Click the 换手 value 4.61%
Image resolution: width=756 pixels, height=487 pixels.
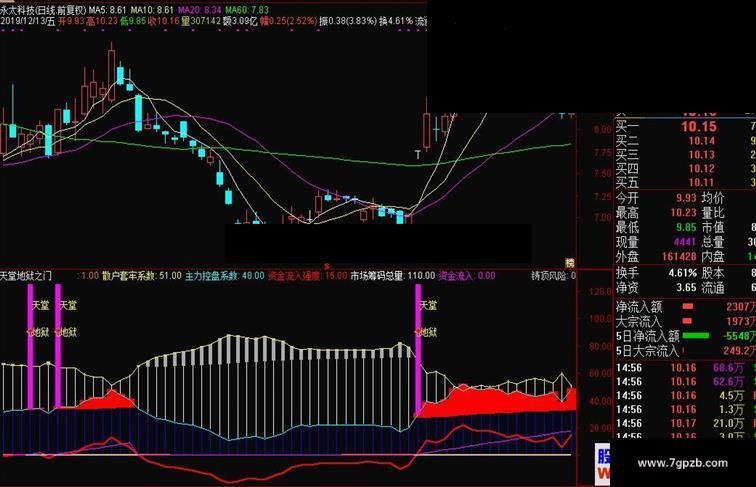pos(682,273)
